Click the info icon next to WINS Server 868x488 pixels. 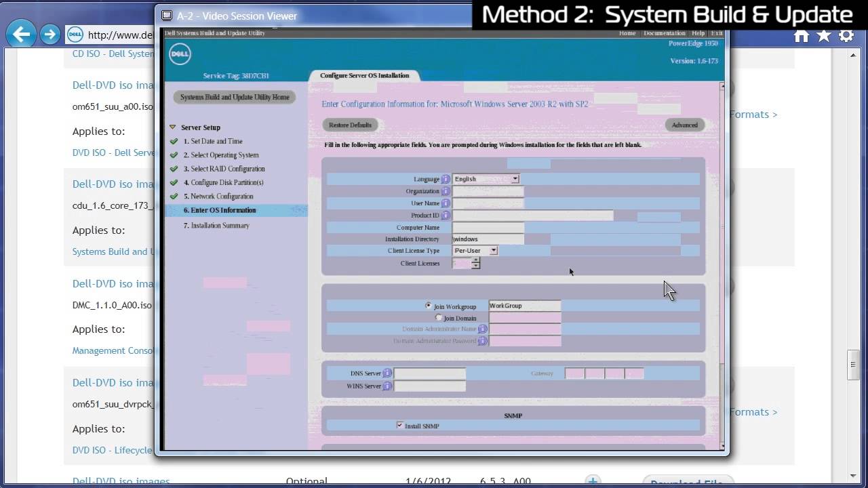tap(387, 386)
